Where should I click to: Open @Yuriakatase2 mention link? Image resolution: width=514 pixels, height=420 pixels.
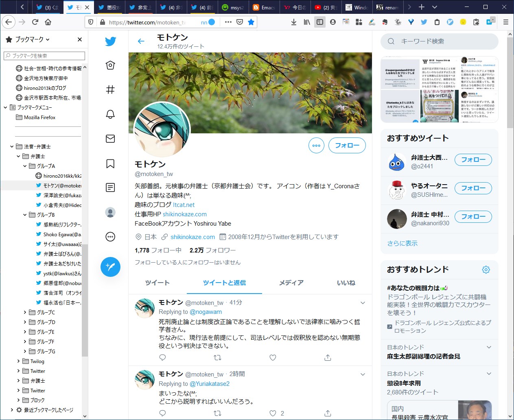point(210,383)
